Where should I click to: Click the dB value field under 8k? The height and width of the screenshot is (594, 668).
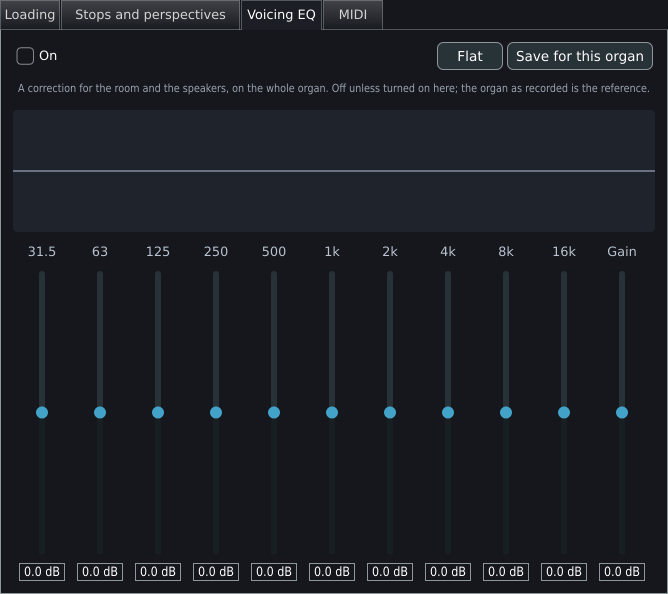[506, 572]
